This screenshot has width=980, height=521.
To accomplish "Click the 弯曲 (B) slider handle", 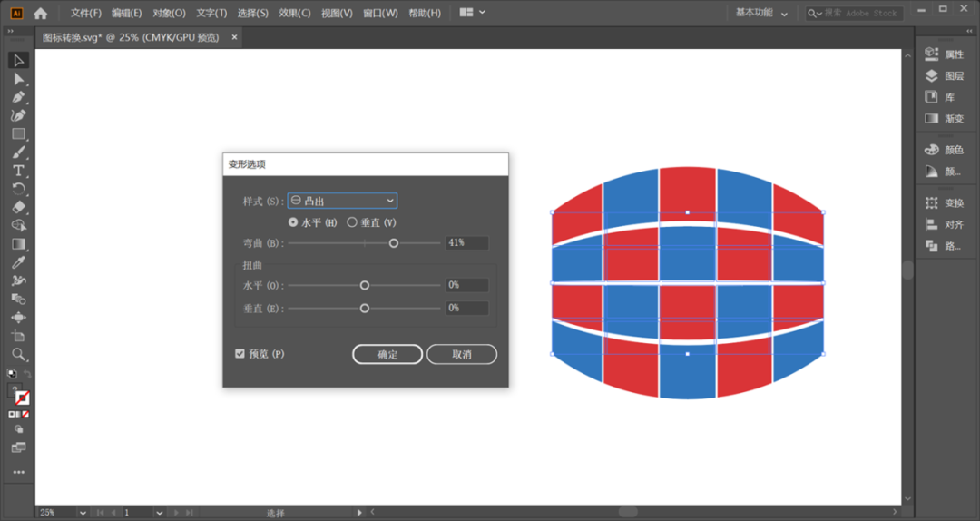I will pyautogui.click(x=394, y=243).
